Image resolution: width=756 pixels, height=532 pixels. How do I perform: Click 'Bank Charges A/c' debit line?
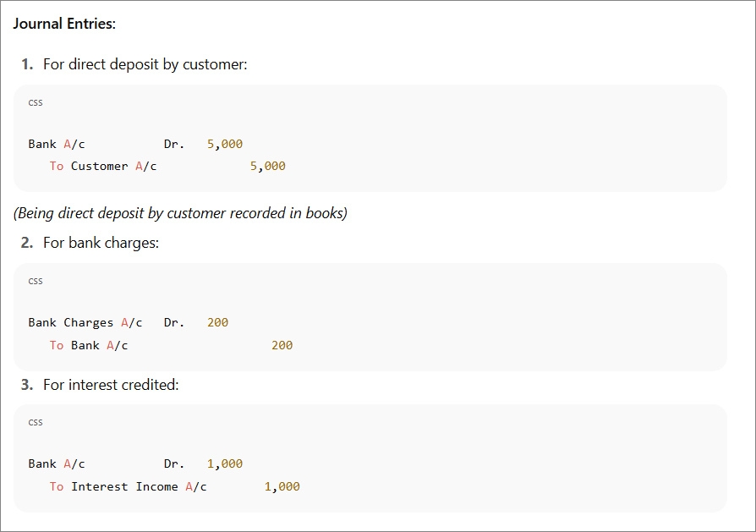(x=85, y=323)
